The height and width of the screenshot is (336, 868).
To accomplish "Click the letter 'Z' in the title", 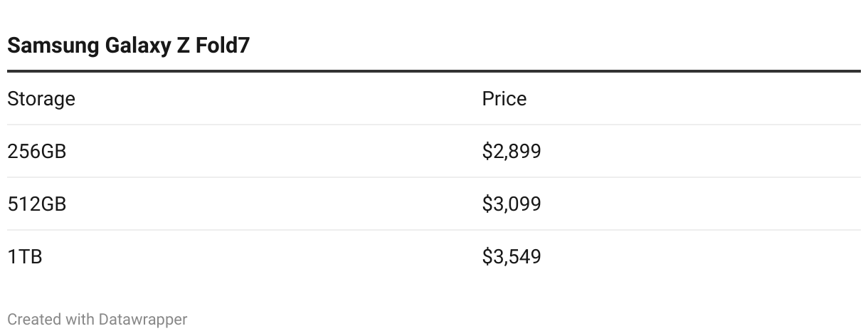I will (x=183, y=47).
